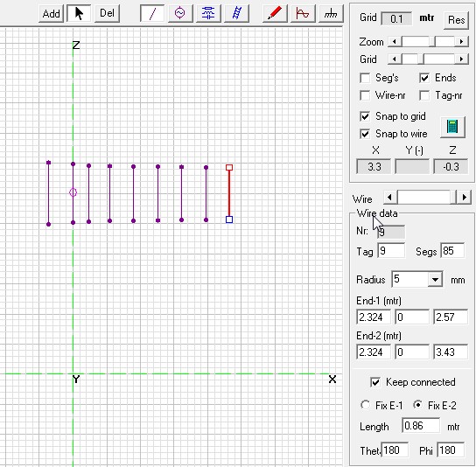Select the voltage source excitation tool

tap(180, 13)
